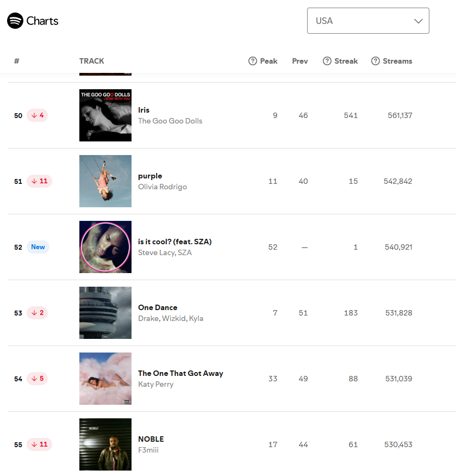Select the NOBLE album cover
The width and height of the screenshot is (456, 476).
coord(105,444)
